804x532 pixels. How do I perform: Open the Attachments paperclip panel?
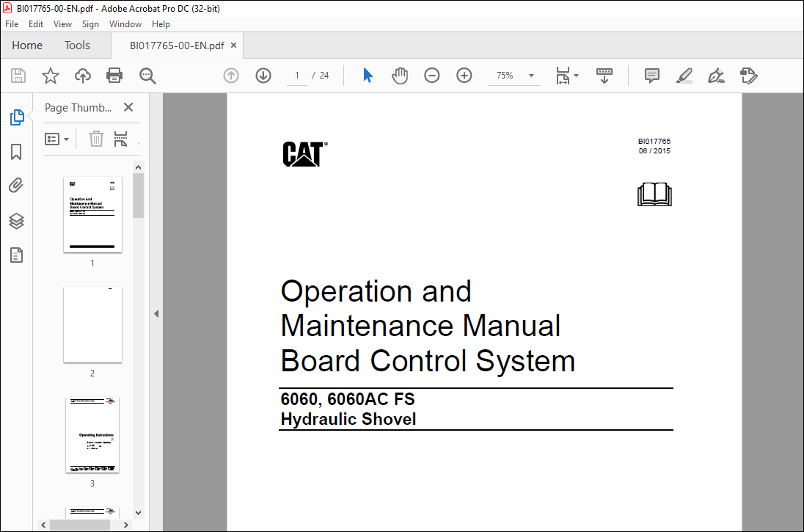click(16, 186)
